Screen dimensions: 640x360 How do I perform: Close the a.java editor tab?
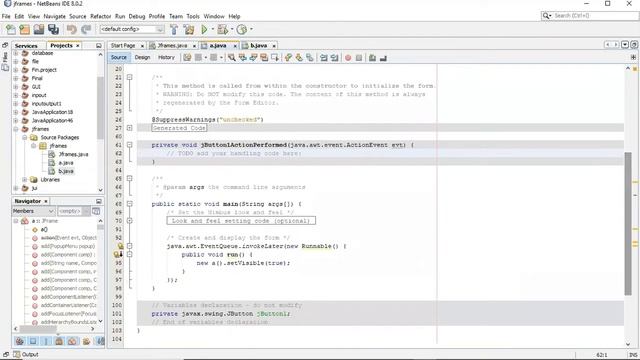[234, 46]
